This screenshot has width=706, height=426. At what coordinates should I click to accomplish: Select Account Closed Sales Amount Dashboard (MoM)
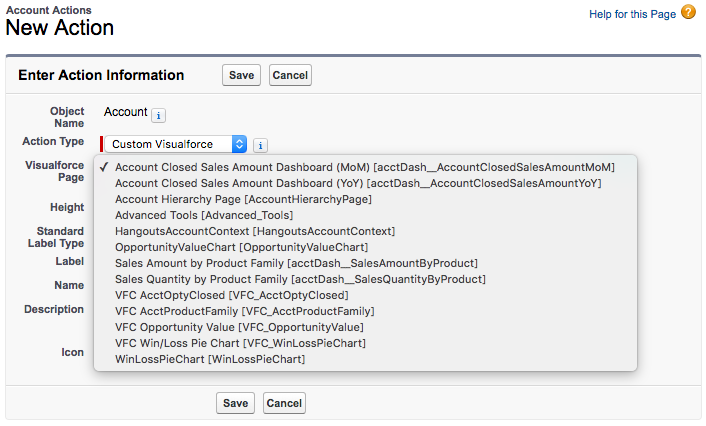[x=364, y=167]
